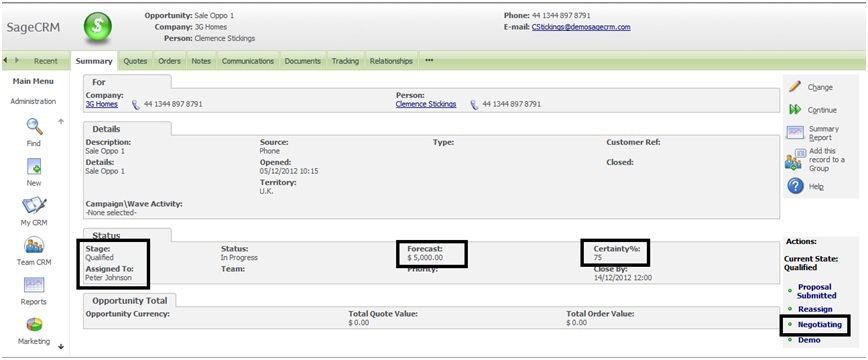Click the Continue green arrows icon
Viewport: 868px width, 360px height.
[795, 110]
